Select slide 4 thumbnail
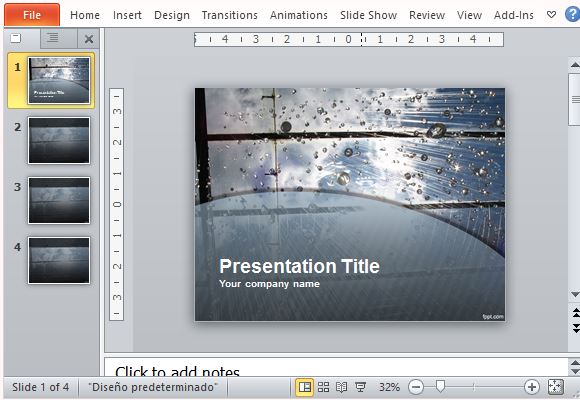Viewport: 580px width, 400px height. tap(59, 260)
